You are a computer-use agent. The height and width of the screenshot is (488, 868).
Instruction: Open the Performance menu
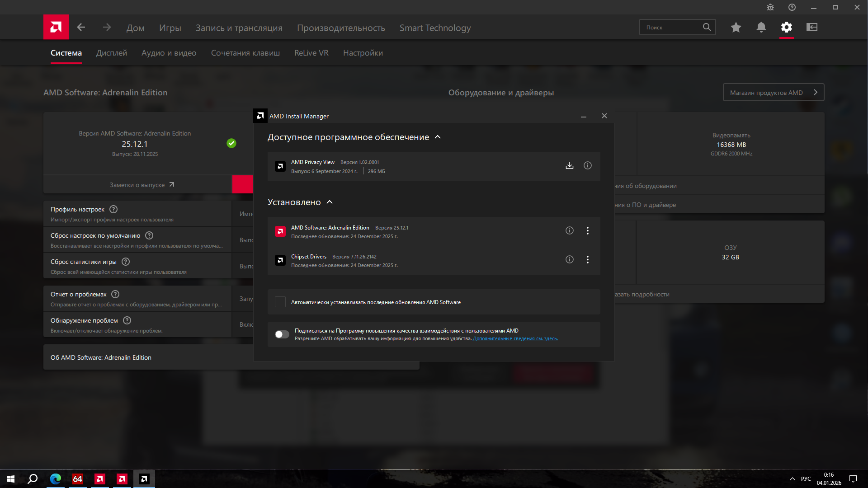point(341,28)
